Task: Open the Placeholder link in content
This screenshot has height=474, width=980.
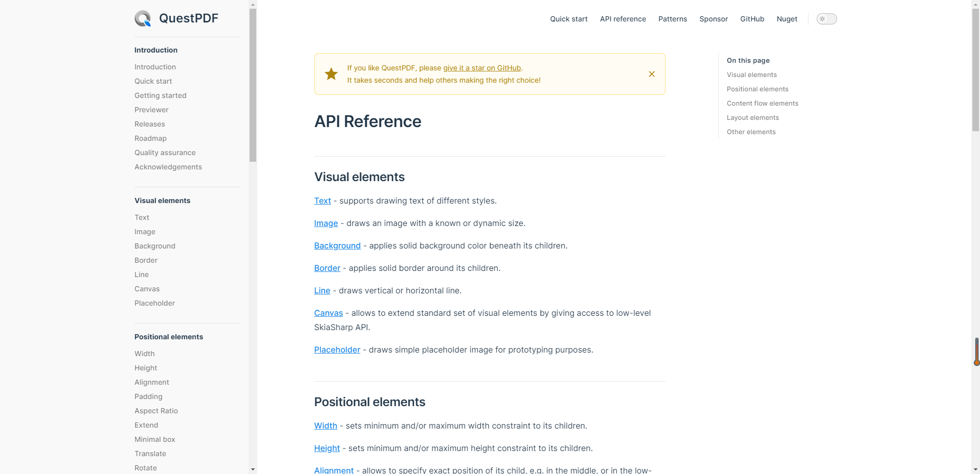Action: pyautogui.click(x=337, y=350)
